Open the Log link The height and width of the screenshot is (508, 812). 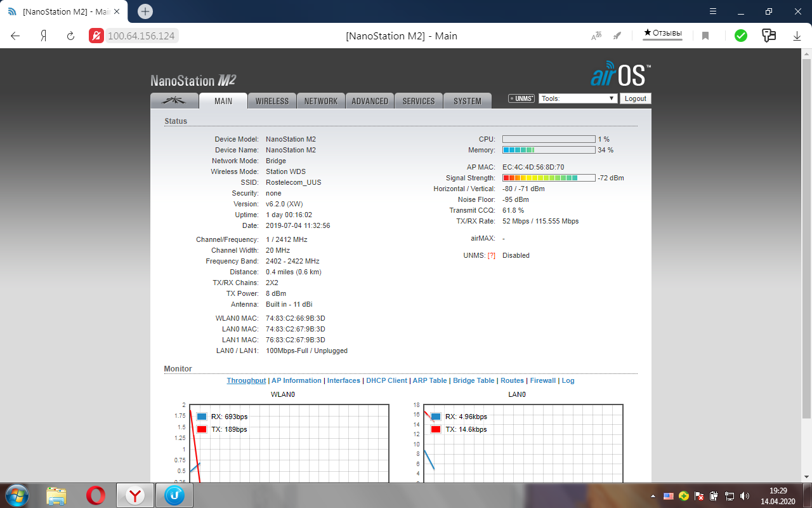click(568, 380)
